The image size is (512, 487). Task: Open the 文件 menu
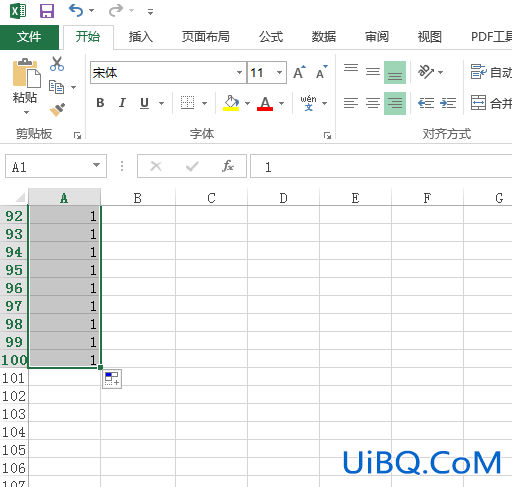pyautogui.click(x=29, y=37)
